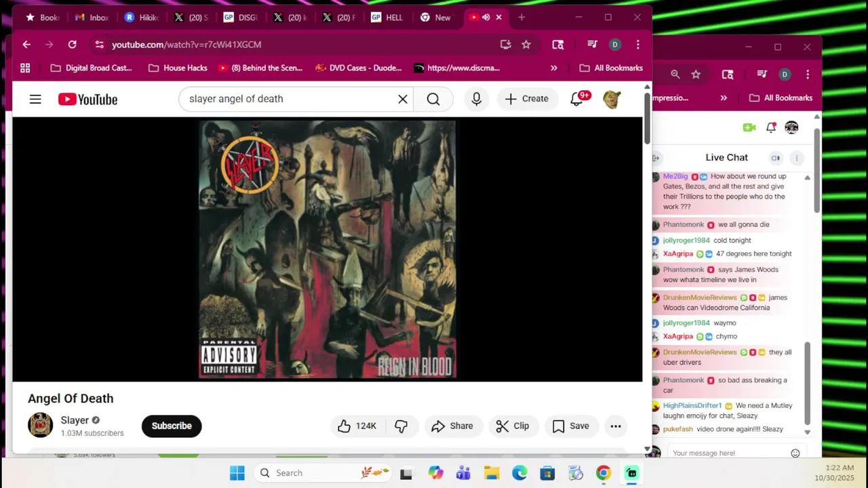Screen dimensions: 868x488
Task: Open more actions for the video
Action: [616, 426]
